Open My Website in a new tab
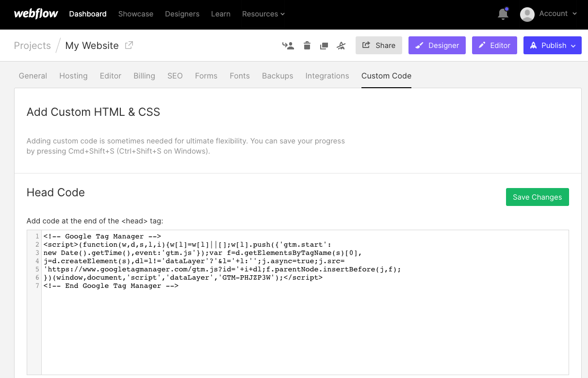 coord(129,45)
